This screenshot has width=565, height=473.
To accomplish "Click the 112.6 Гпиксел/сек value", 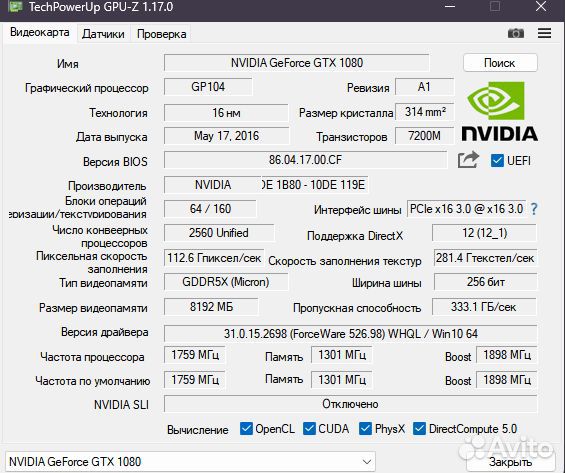I will [x=214, y=258].
